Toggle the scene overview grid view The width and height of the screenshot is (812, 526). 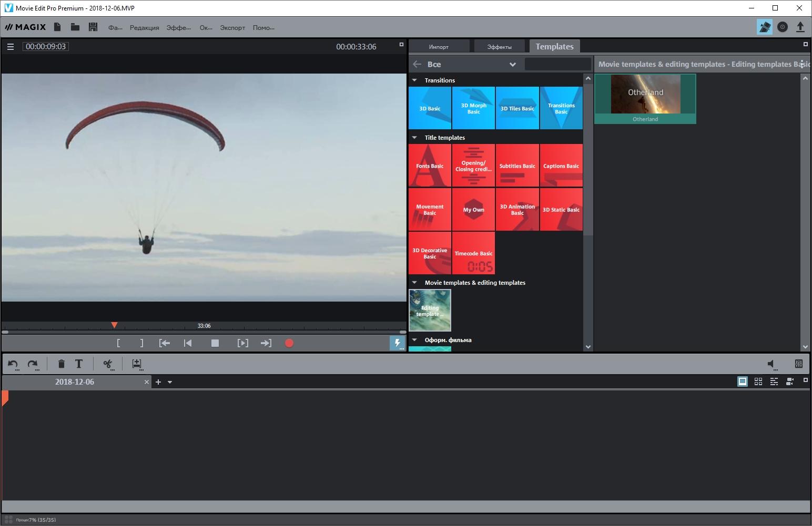click(x=758, y=381)
